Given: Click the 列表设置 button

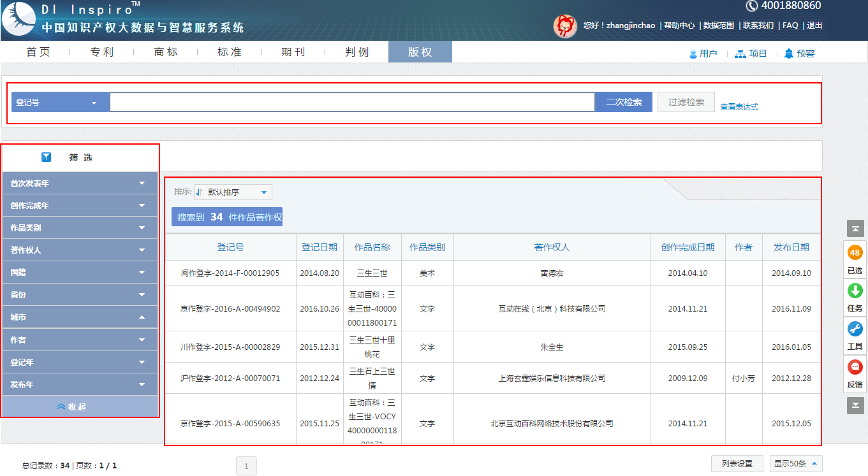Looking at the screenshot, I should click(x=737, y=464).
